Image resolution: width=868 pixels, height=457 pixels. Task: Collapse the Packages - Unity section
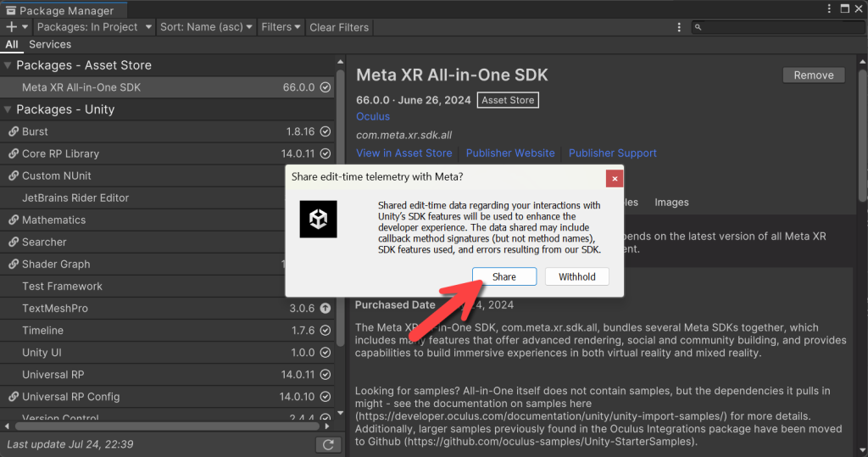[8, 109]
